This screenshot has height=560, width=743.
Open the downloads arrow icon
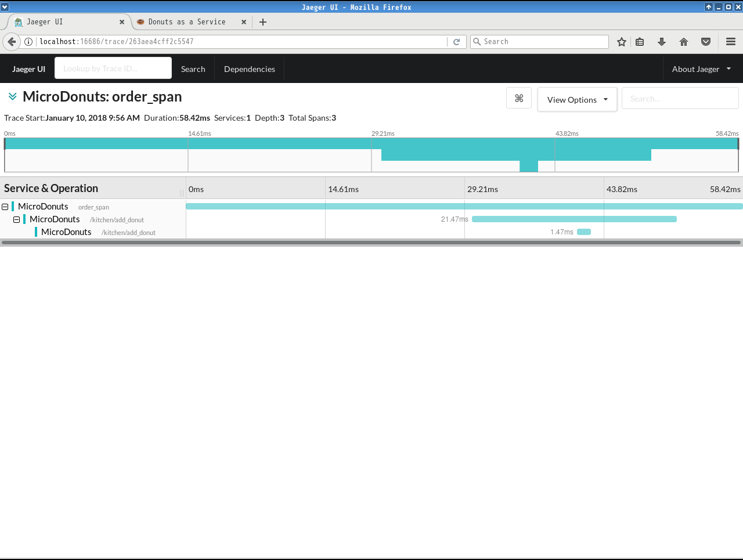click(662, 42)
